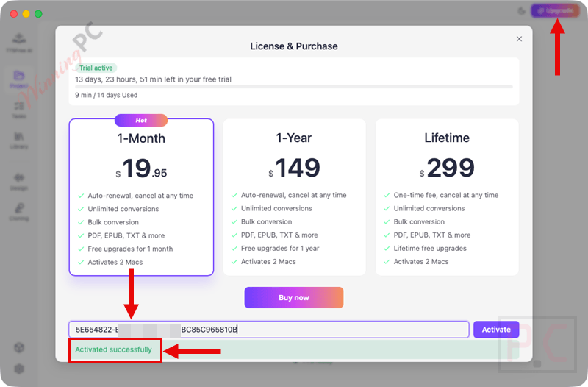Click the trial usage progress bar
This screenshot has width=588, height=387.
[293, 87]
